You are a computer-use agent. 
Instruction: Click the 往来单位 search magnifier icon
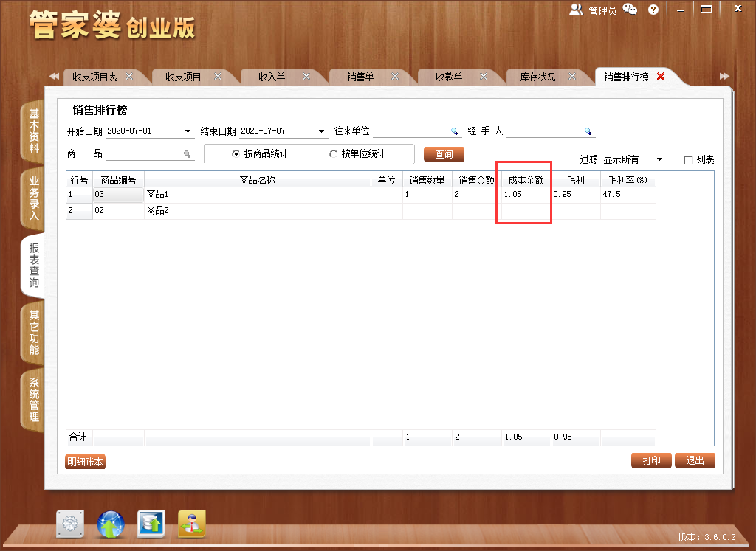pyautogui.click(x=454, y=131)
